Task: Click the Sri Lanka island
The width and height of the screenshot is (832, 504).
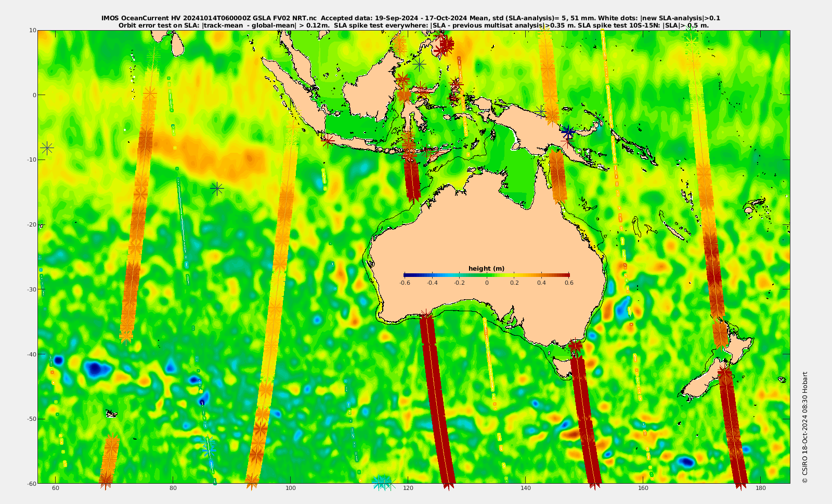Action: (177, 44)
